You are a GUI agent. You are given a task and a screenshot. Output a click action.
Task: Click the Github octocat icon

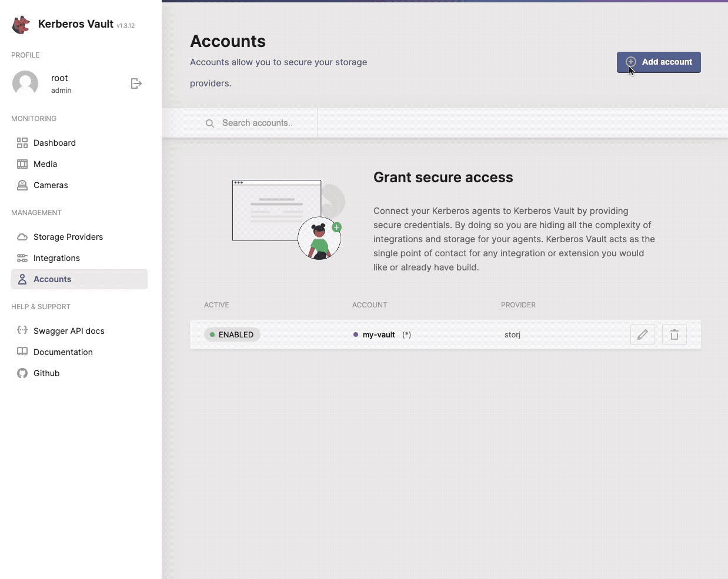point(22,373)
